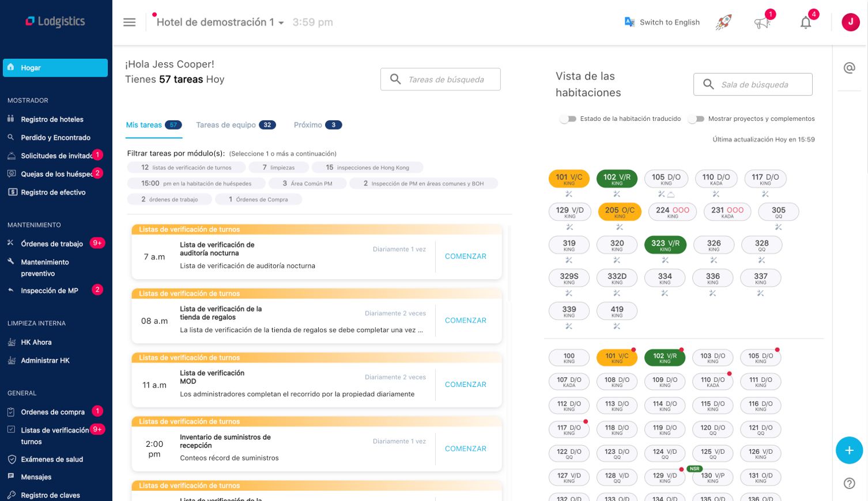Toggle Estado de la habitación traducido

[568, 119]
